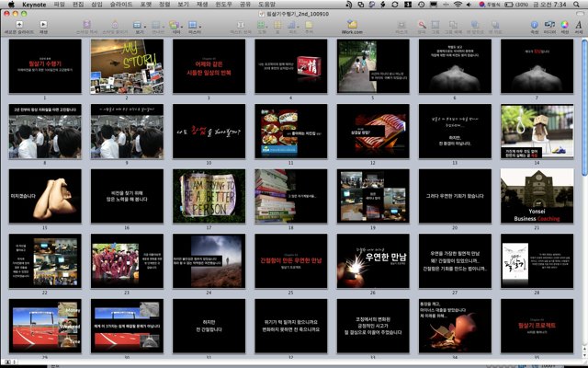Screen dimensions: 588x368
Task: Click the New Slide (새로운 슬라이드) toolbar button
Action: tap(19, 25)
